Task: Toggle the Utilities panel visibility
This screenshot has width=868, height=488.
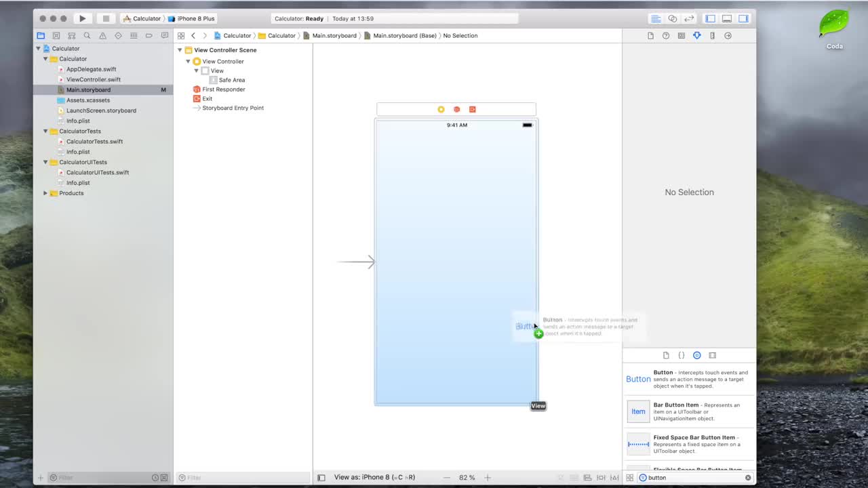Action: 743,18
